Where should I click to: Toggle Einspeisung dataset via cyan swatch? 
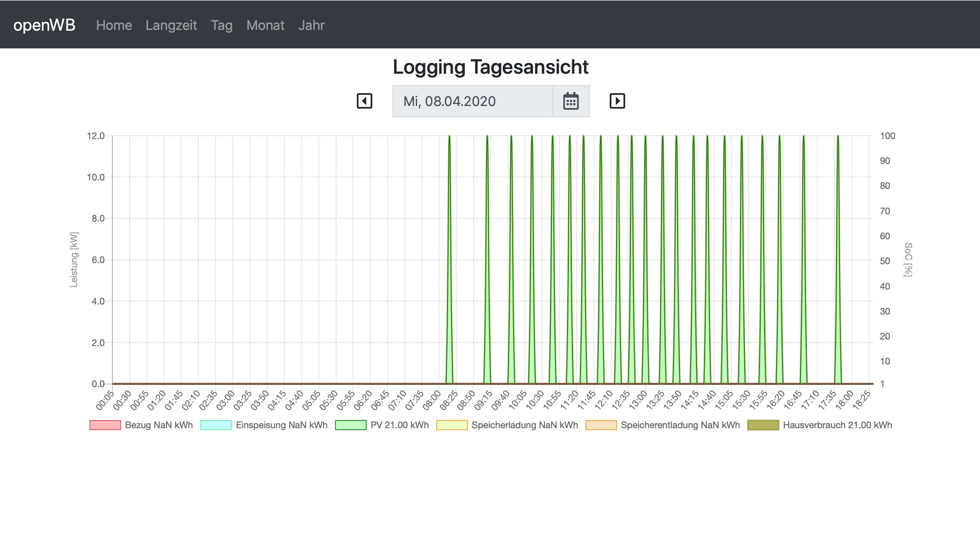click(x=216, y=425)
